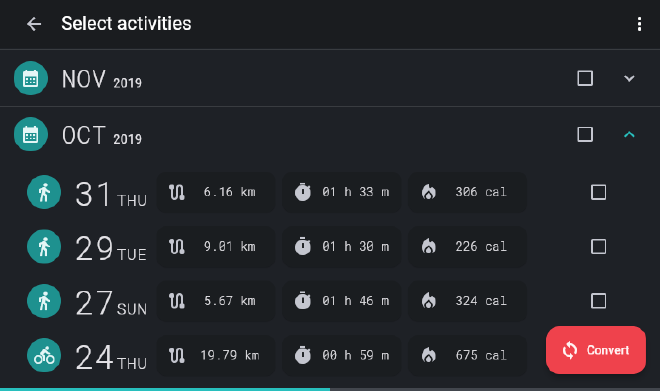Click the teal progress bar at the bottom
660x391 pixels.
click(165, 389)
